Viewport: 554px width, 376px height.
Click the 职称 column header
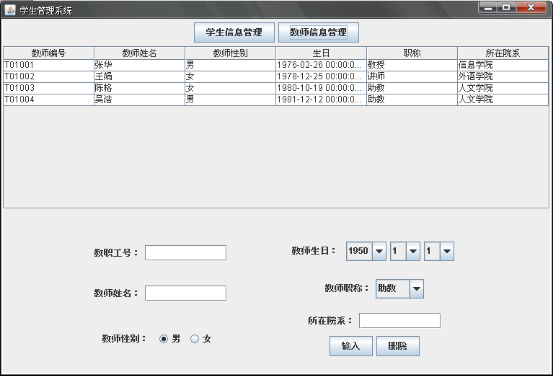click(x=412, y=53)
